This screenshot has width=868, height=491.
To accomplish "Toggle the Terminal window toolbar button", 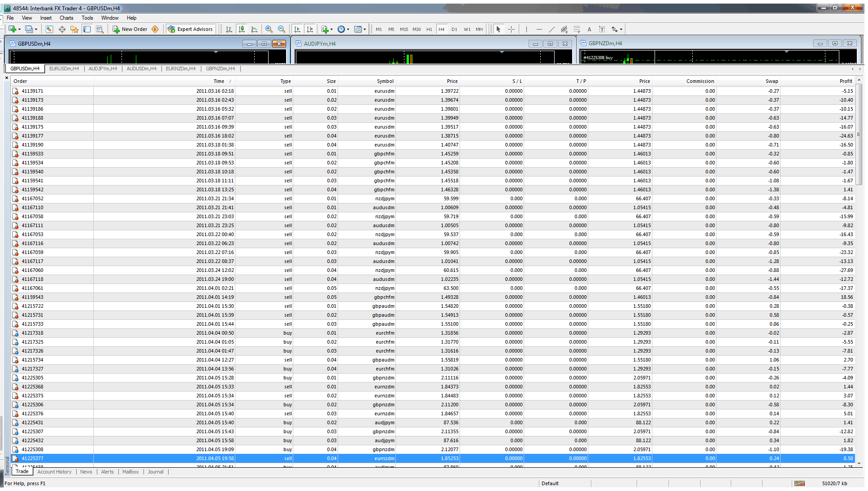I will pos(87,29).
